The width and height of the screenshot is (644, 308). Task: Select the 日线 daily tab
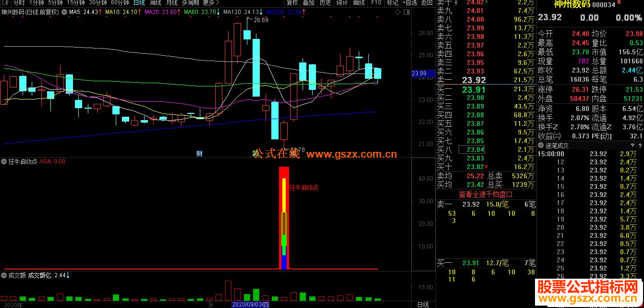(139, 3)
